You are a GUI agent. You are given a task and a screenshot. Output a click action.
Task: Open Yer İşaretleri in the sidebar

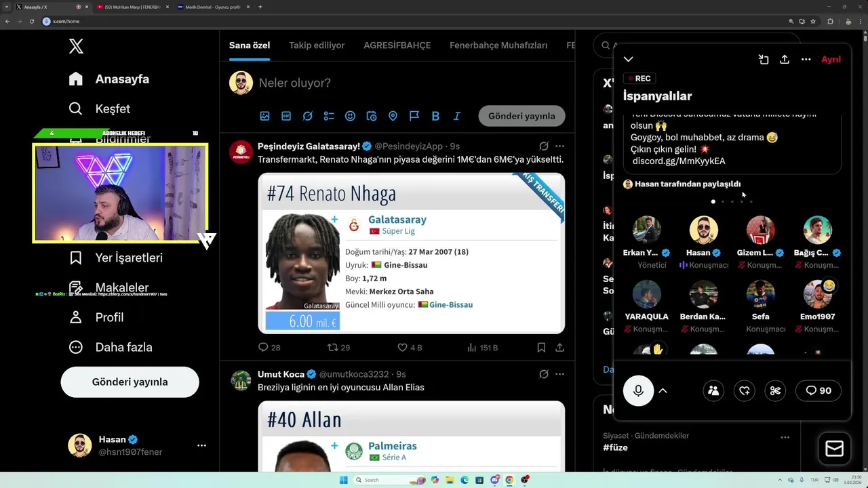[115, 258]
